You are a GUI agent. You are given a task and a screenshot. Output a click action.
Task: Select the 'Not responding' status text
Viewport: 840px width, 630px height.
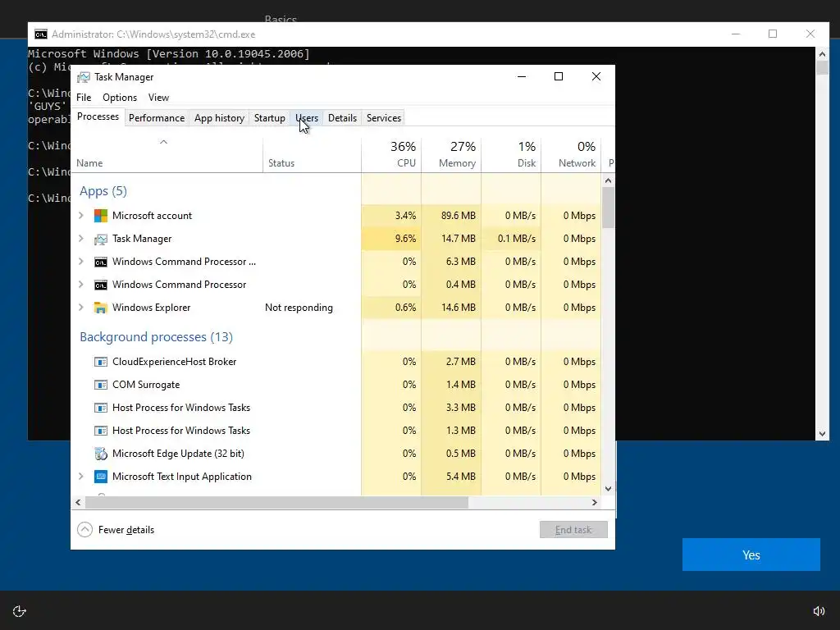(299, 308)
